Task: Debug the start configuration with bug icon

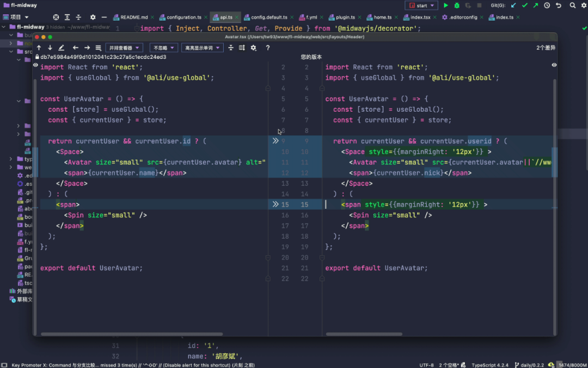Action: (457, 5)
